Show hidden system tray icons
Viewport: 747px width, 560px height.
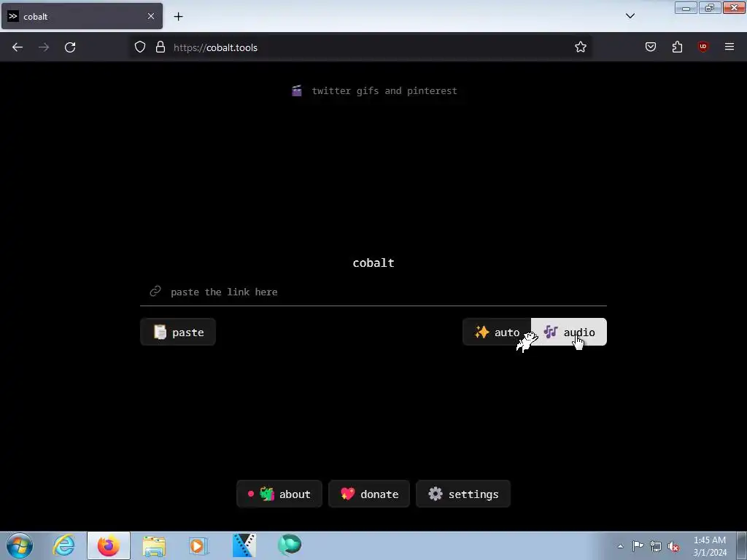[620, 546]
